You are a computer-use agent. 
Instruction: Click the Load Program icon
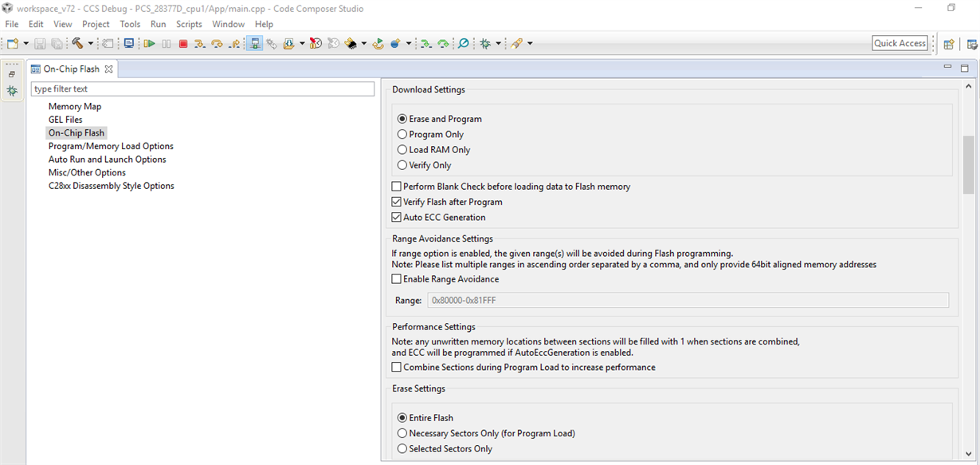[x=288, y=44]
